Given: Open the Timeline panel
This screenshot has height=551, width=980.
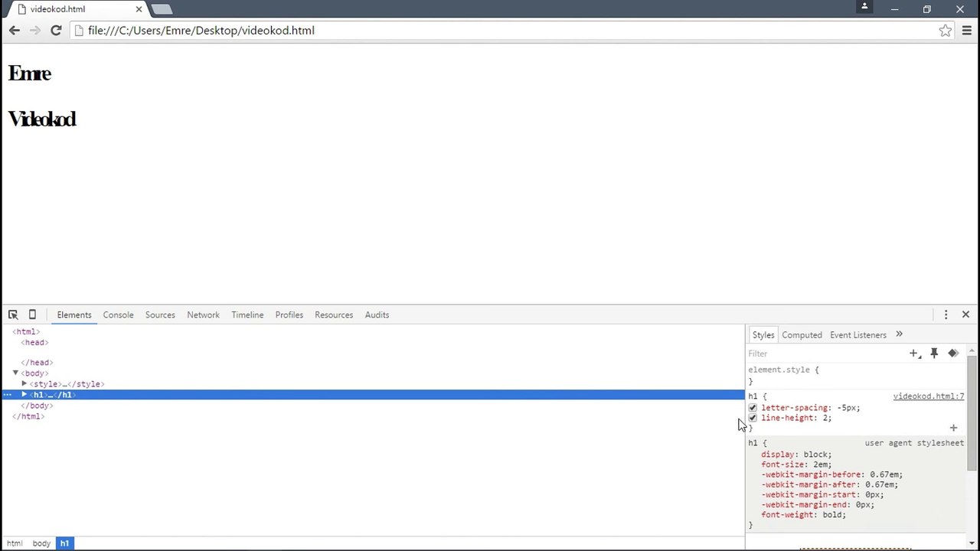Looking at the screenshot, I should [247, 315].
